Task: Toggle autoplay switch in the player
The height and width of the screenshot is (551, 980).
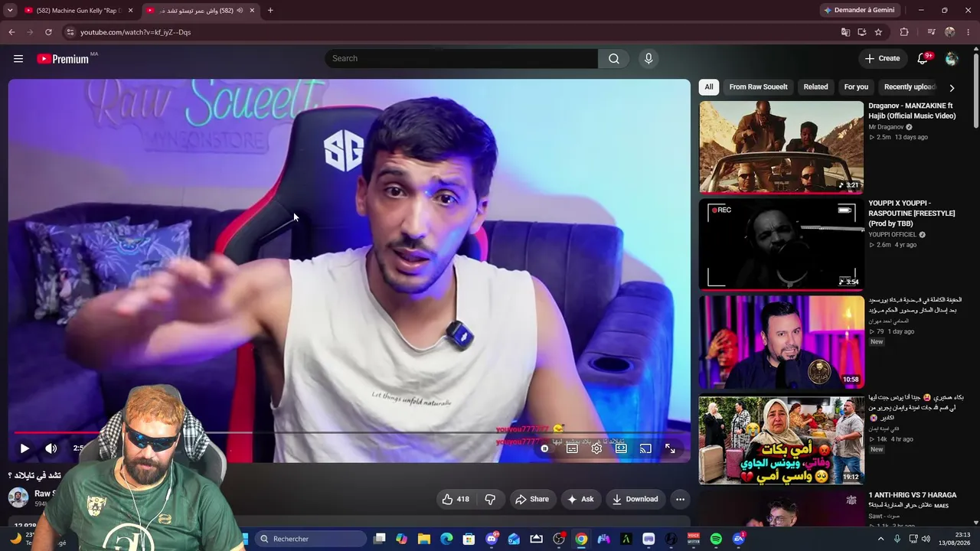Action: (x=544, y=448)
